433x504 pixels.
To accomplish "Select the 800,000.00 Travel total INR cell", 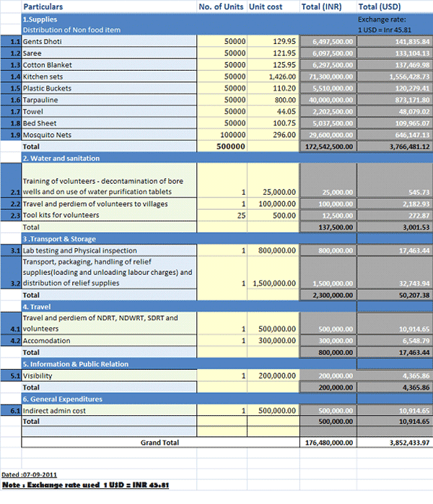I will click(328, 353).
